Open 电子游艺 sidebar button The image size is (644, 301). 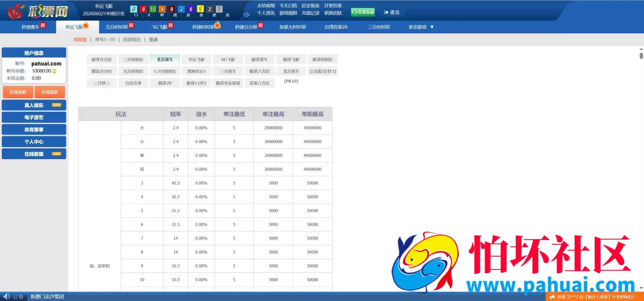pos(34,117)
